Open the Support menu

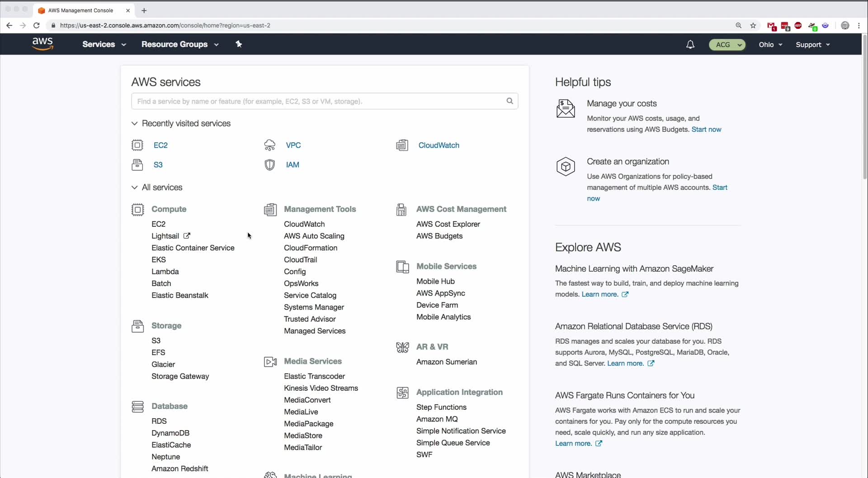(812, 45)
